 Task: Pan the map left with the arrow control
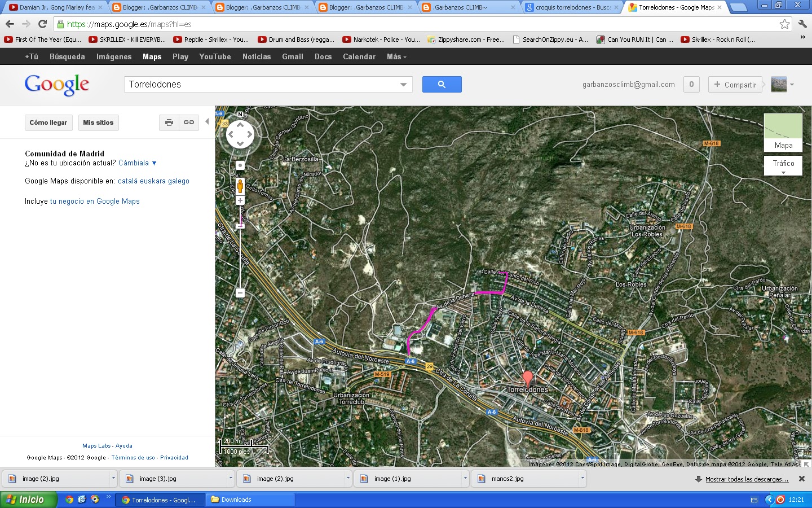(x=231, y=134)
